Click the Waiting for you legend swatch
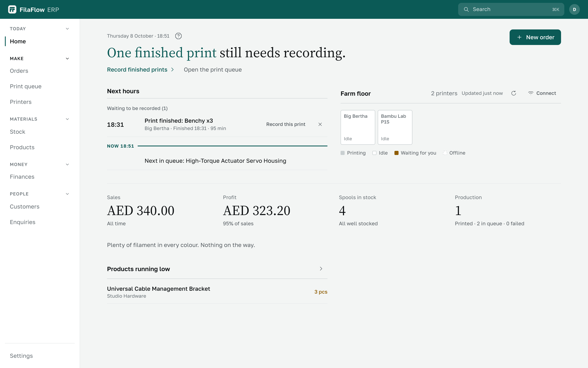Screen dimensions: 588x368 396,153
